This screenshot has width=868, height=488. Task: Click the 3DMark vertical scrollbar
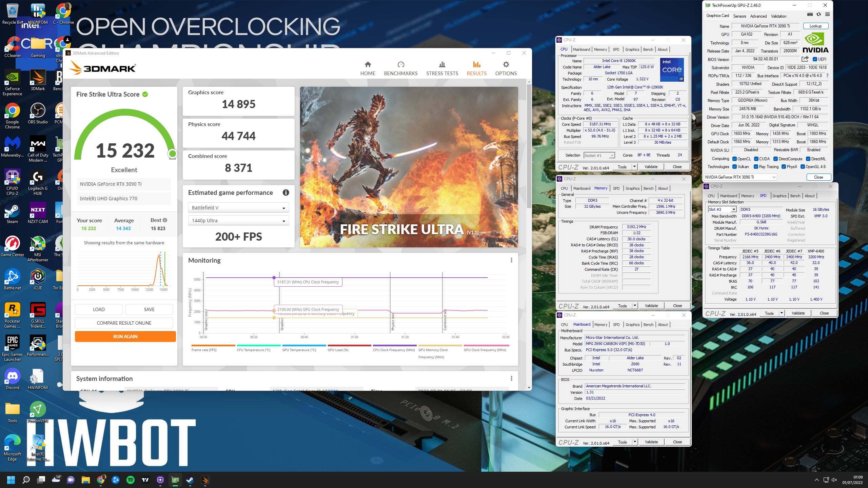click(x=529, y=146)
